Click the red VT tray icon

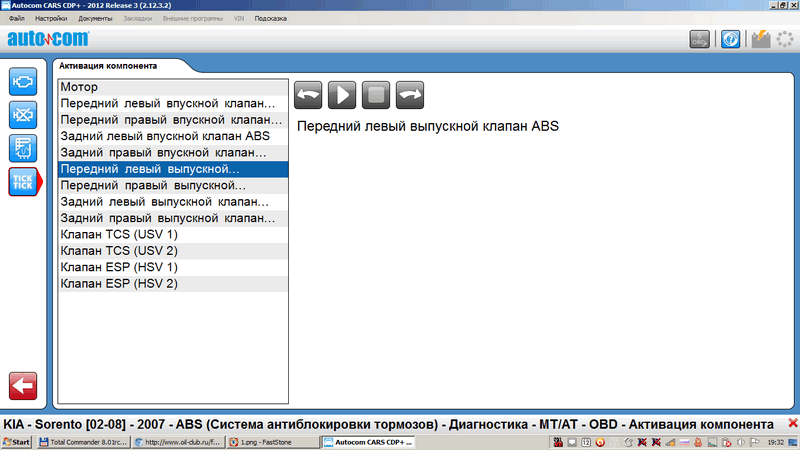tap(558, 442)
